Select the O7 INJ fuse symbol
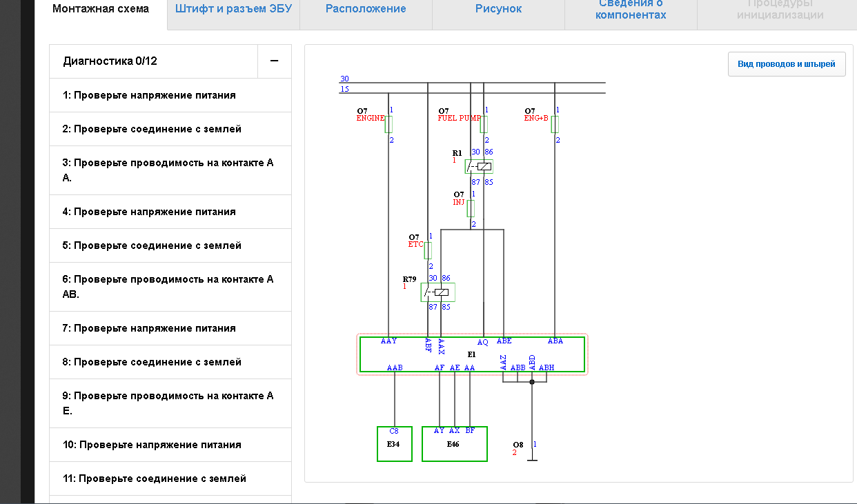Viewport: 857px width, 504px height. click(471, 209)
